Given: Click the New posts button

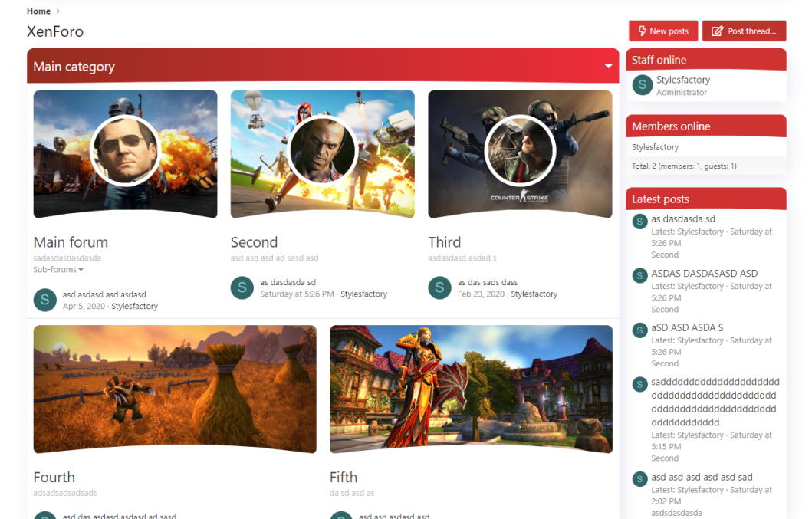Looking at the screenshot, I should (663, 31).
